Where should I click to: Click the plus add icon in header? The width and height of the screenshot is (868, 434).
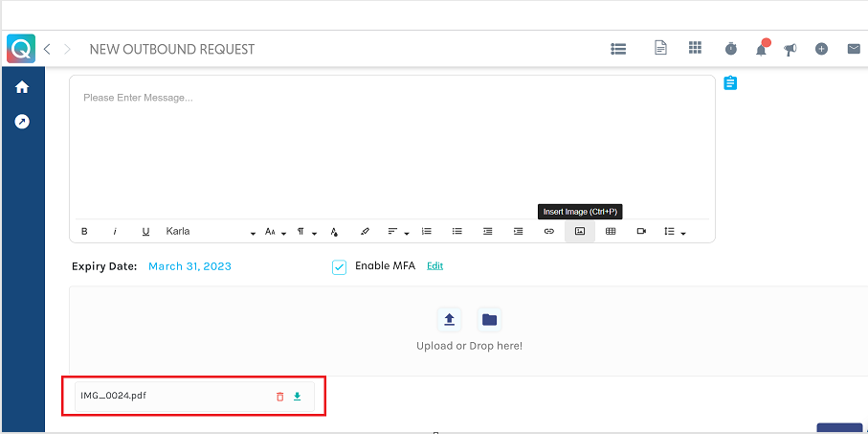(x=821, y=49)
